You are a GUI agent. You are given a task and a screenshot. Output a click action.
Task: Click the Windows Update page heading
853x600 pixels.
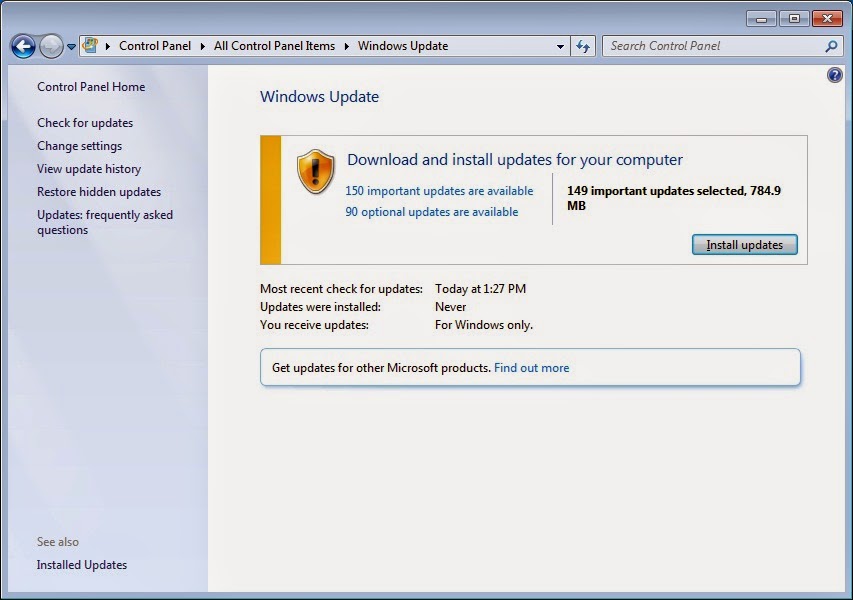point(319,97)
